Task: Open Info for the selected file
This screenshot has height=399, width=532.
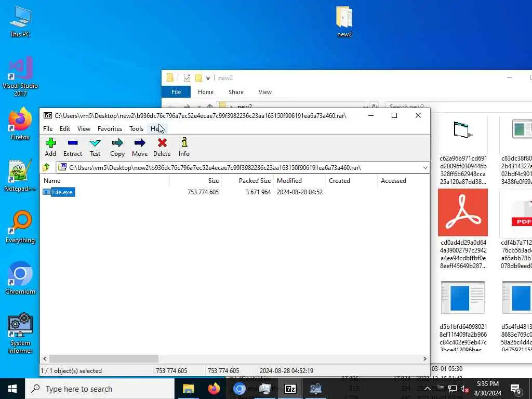Action: point(184,147)
